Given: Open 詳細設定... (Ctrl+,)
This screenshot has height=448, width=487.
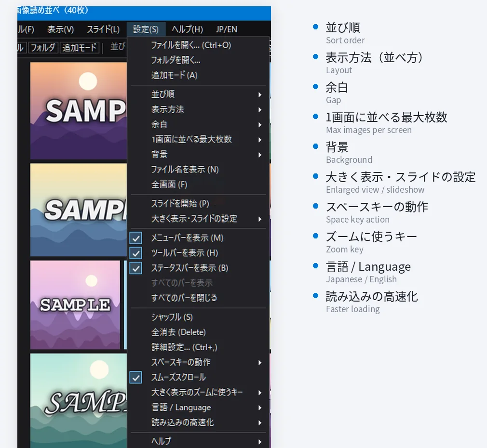Looking at the screenshot, I should 198,347.
